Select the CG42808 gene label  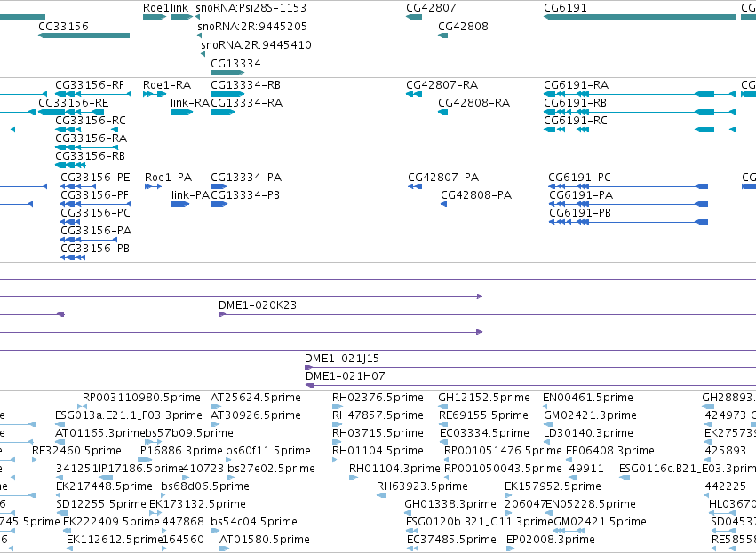pos(463,26)
